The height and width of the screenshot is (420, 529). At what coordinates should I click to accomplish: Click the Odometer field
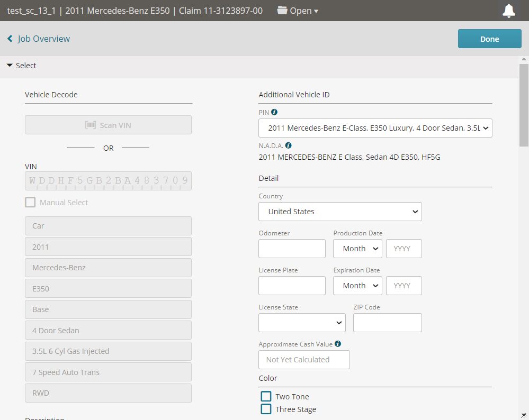pyautogui.click(x=292, y=249)
